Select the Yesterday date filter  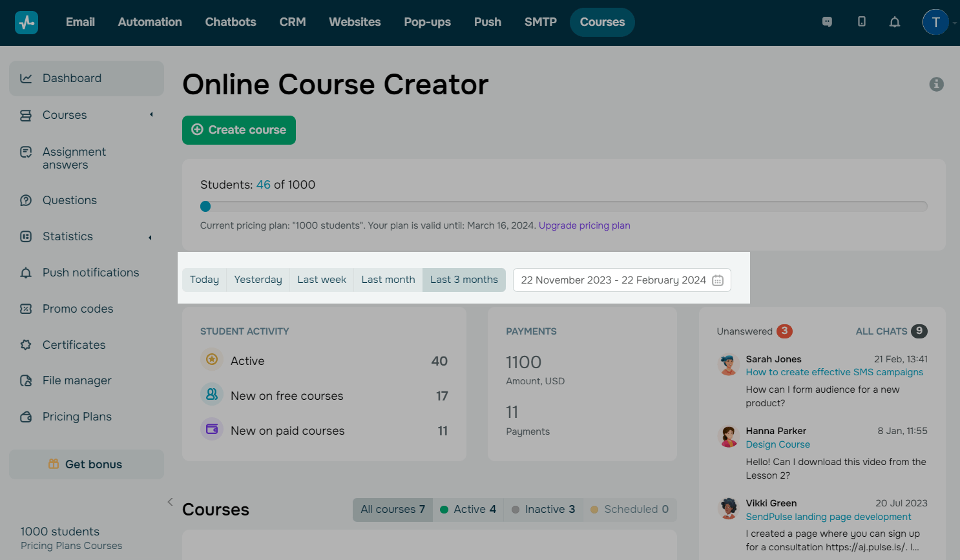coord(258,280)
